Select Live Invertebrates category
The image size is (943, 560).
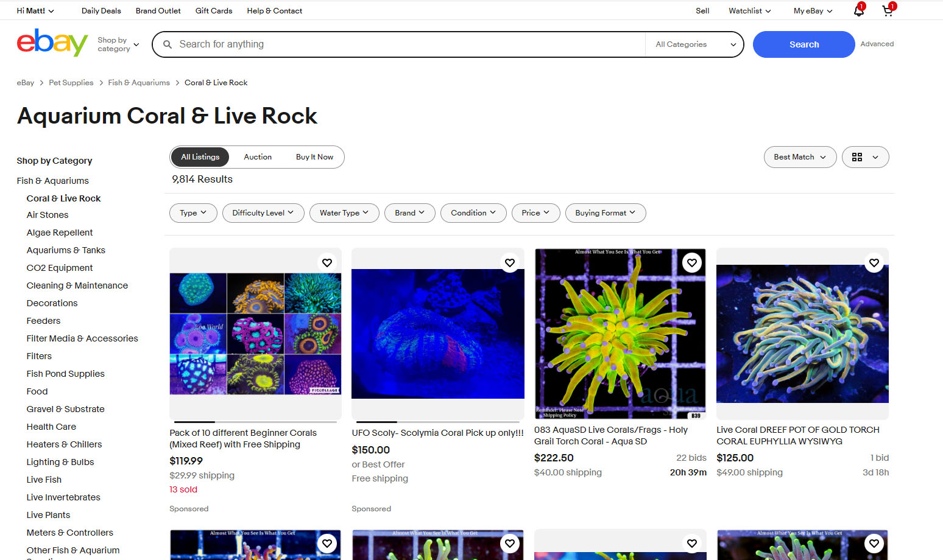click(x=63, y=497)
